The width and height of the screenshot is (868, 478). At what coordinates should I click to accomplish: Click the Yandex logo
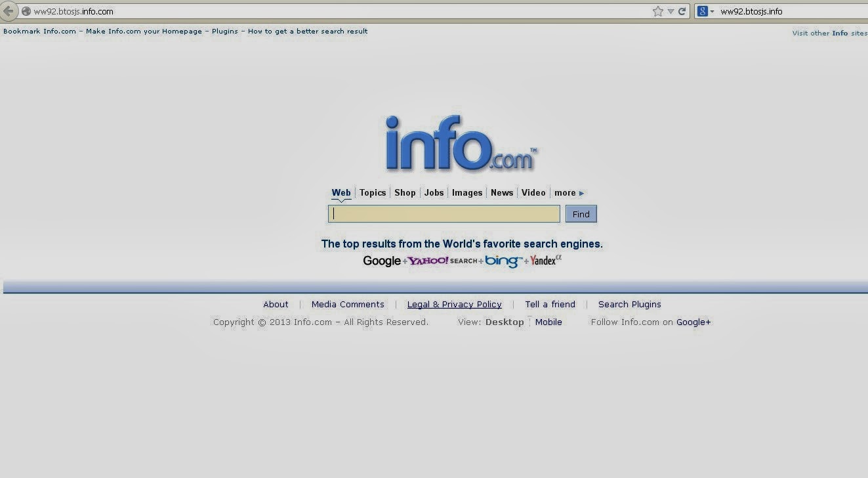(x=546, y=260)
